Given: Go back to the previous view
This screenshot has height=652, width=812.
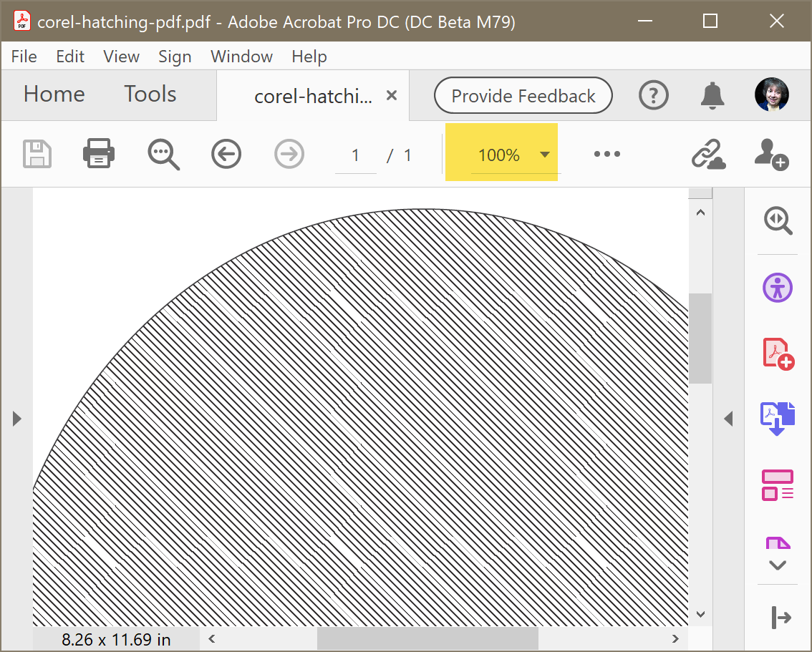Looking at the screenshot, I should point(226,153).
